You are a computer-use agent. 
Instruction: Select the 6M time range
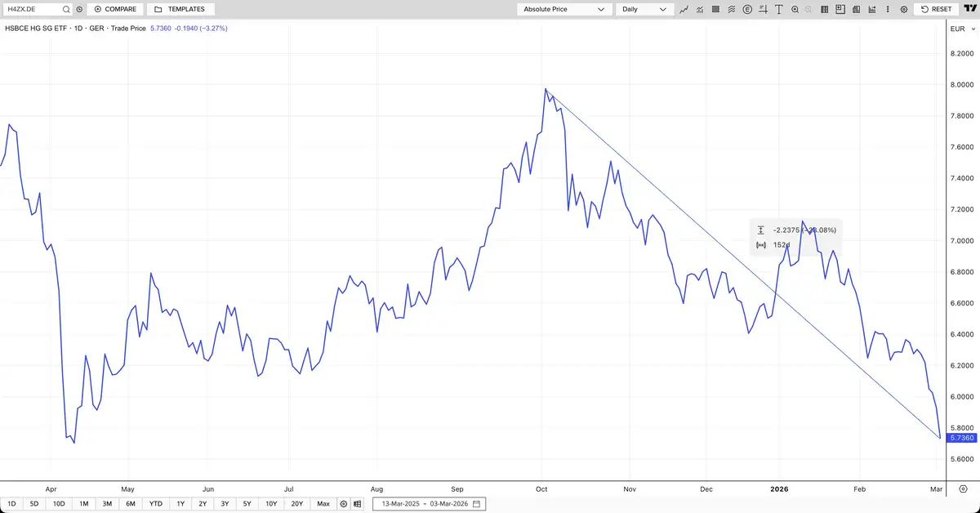[131, 504]
